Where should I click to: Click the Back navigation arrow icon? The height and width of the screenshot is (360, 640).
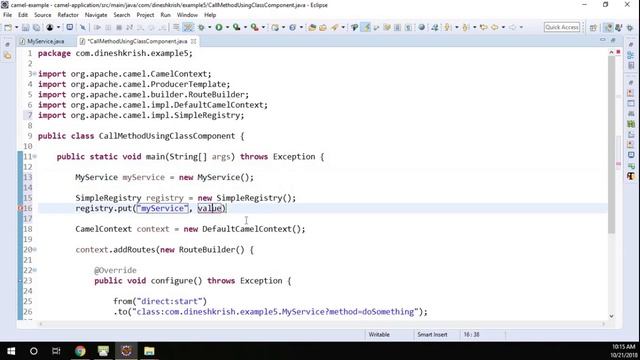494,27
